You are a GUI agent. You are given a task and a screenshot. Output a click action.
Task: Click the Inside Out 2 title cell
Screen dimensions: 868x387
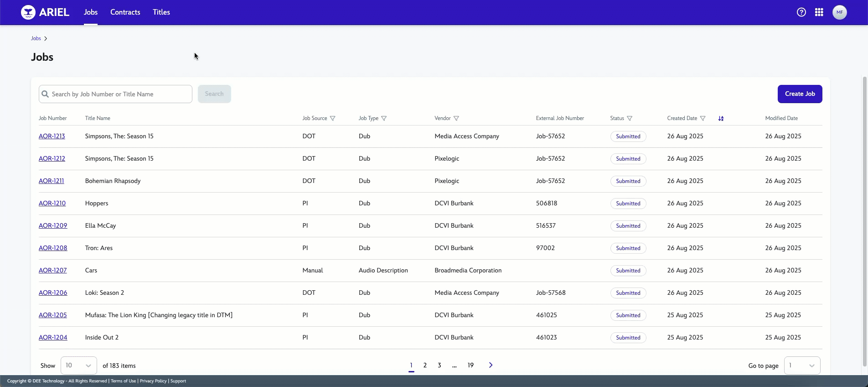click(102, 338)
